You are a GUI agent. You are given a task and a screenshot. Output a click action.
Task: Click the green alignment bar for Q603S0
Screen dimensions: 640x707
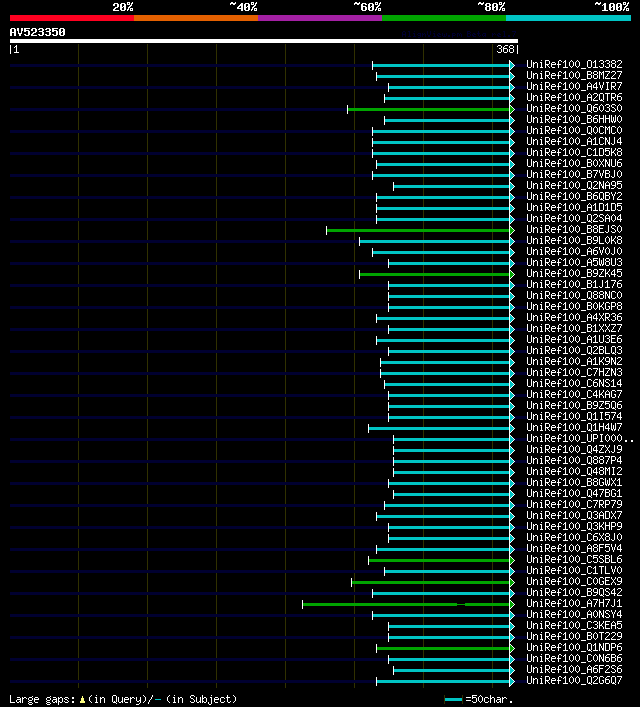coord(428,109)
